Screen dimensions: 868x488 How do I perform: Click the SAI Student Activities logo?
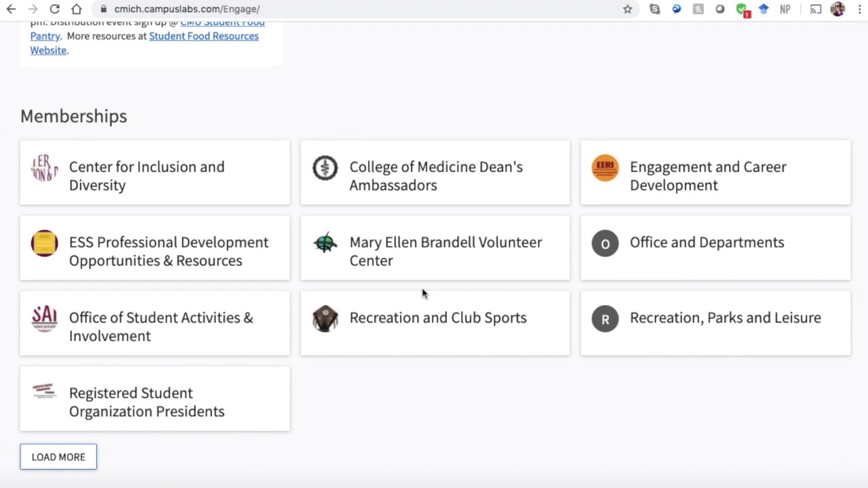click(44, 319)
